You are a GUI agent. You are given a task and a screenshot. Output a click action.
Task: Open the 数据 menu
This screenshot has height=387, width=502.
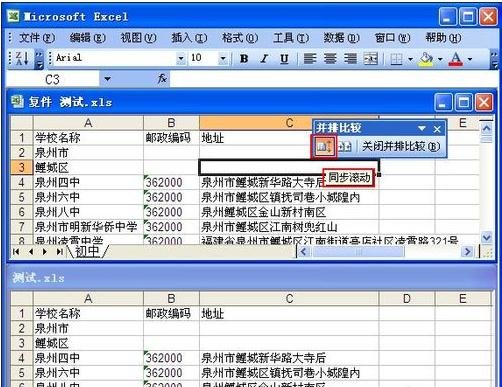[x=341, y=38]
